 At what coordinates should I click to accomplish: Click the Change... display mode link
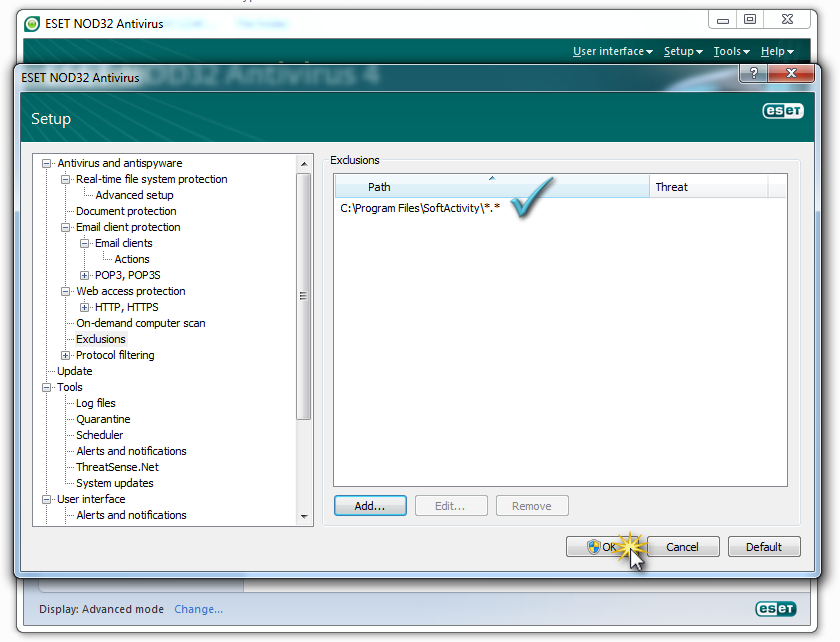pyautogui.click(x=198, y=609)
